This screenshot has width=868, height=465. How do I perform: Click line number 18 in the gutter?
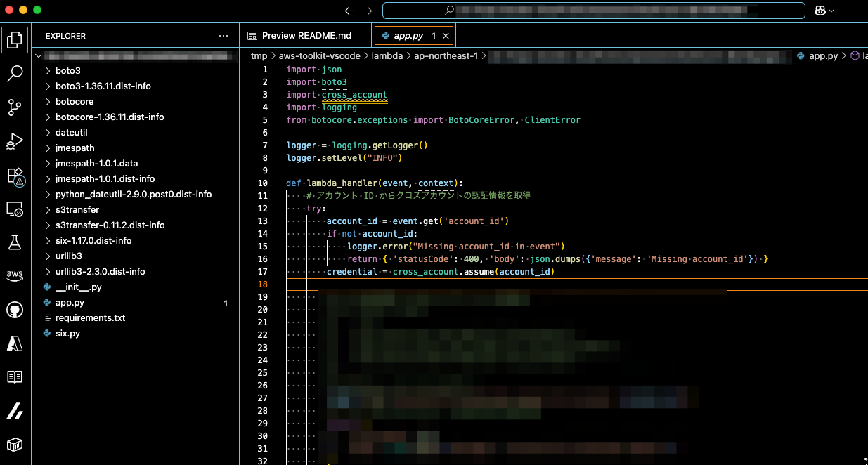pos(263,284)
